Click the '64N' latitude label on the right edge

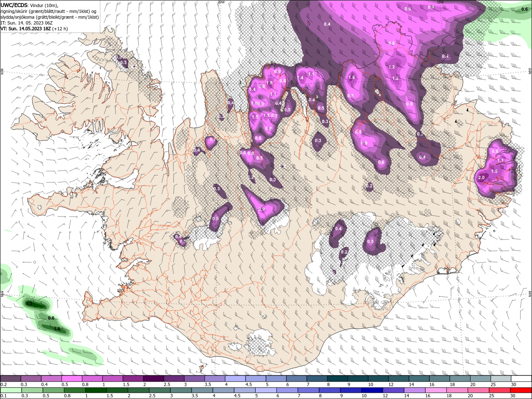(530, 294)
